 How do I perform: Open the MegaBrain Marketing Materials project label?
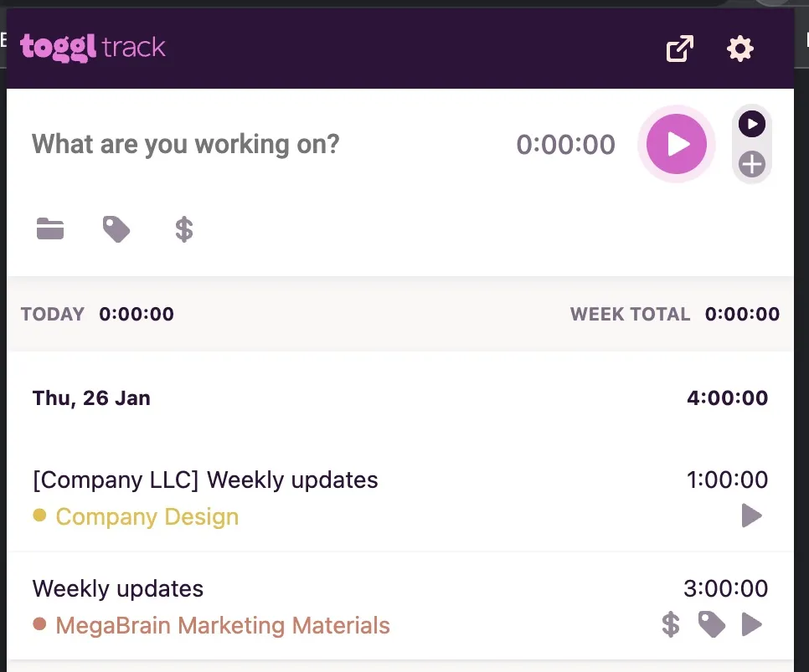(223, 625)
